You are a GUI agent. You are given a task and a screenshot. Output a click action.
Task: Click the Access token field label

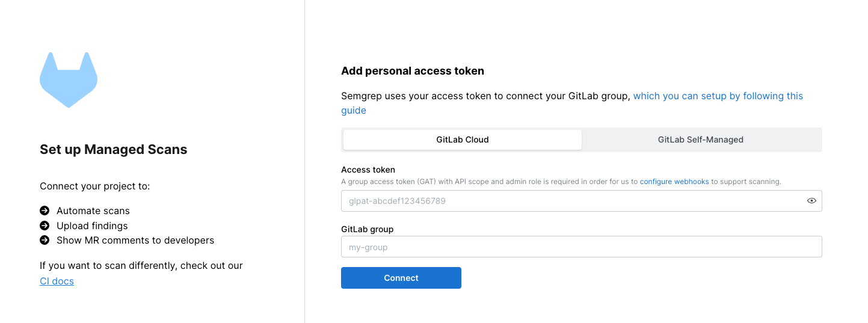coord(368,170)
